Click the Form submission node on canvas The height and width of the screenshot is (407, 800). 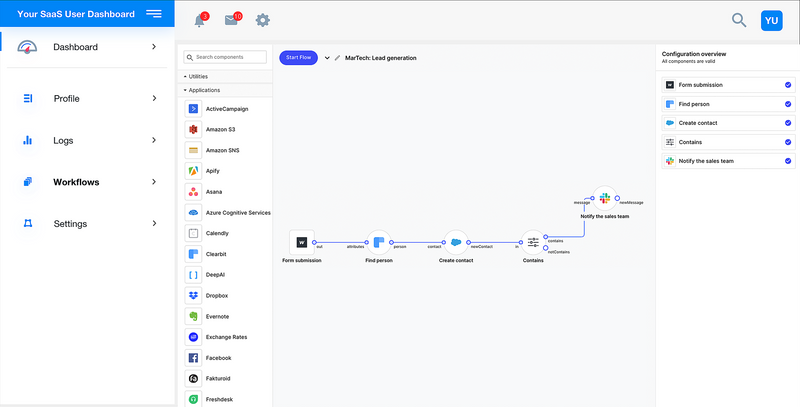point(302,242)
